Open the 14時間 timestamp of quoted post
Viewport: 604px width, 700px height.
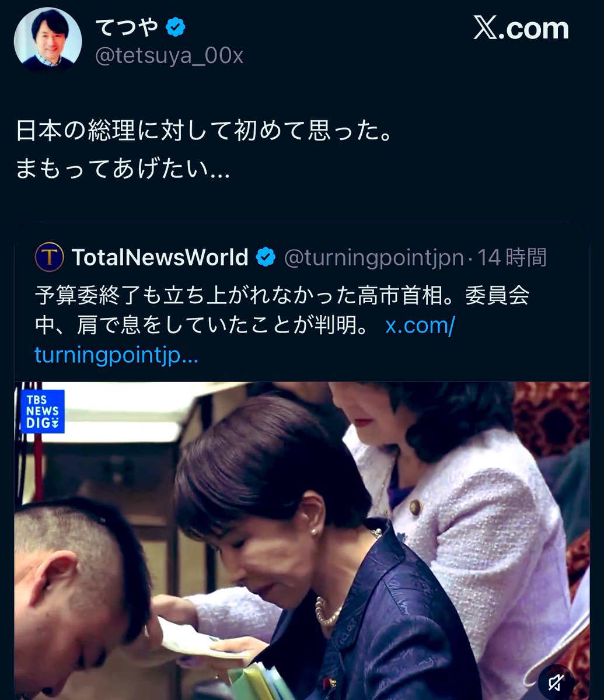coord(512,257)
